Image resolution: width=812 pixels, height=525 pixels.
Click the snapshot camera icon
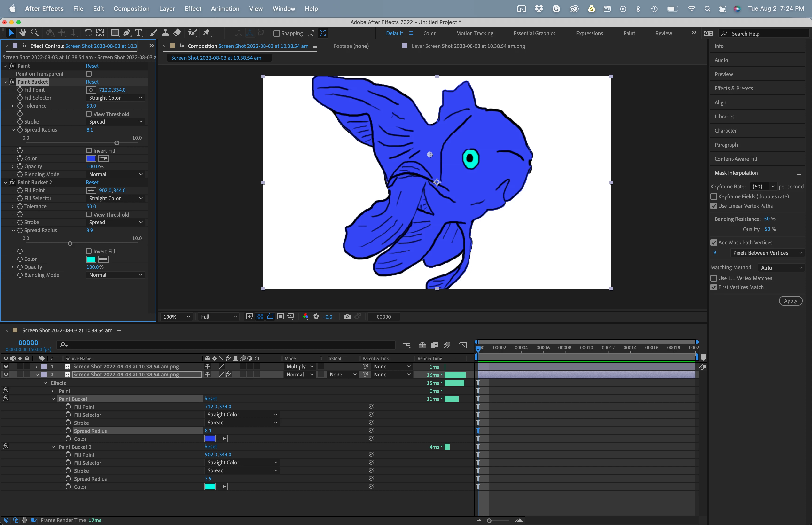pos(347,317)
